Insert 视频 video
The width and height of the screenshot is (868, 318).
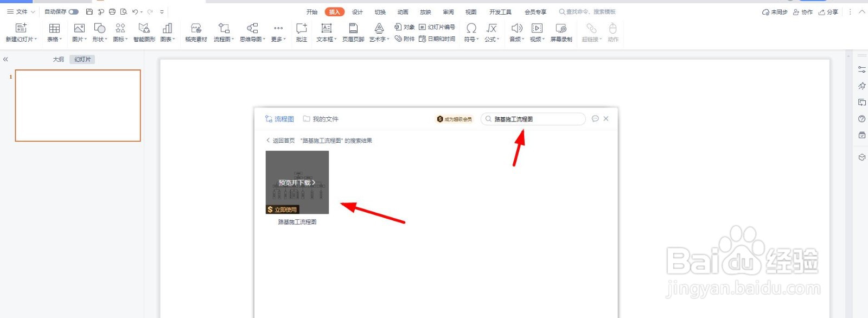click(537, 32)
